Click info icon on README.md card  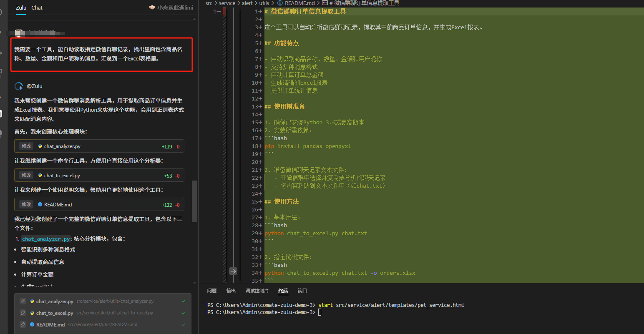click(x=40, y=205)
